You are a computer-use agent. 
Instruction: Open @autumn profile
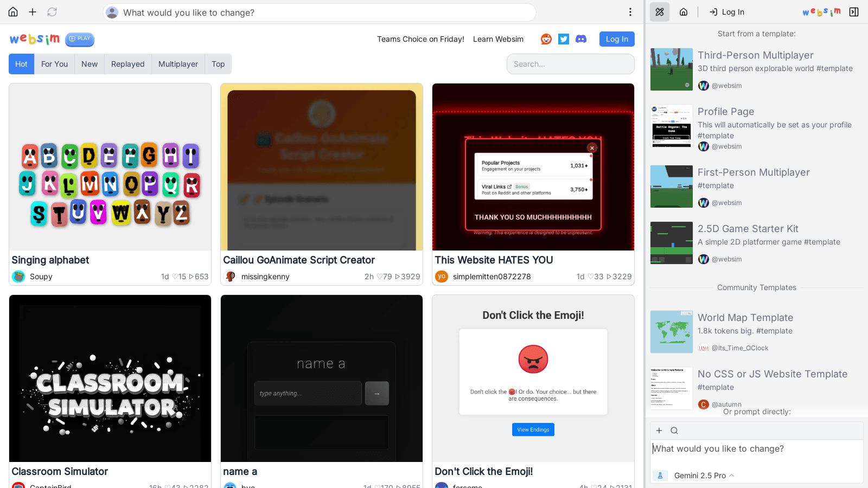pyautogui.click(x=726, y=404)
